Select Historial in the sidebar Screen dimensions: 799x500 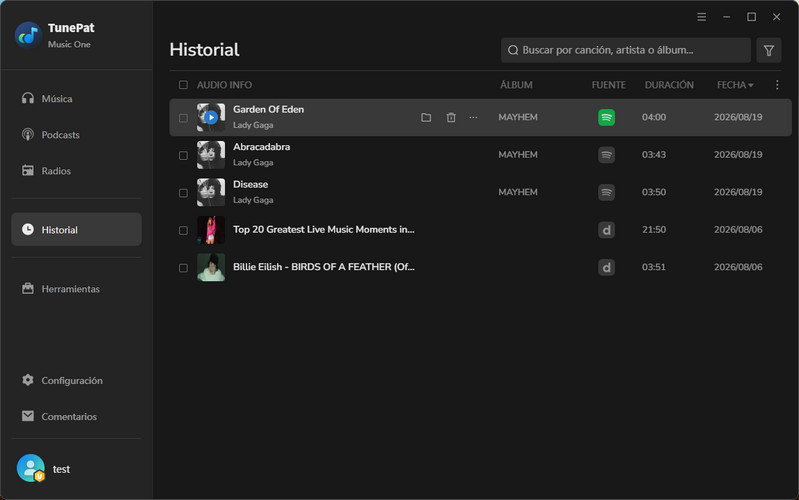76,229
